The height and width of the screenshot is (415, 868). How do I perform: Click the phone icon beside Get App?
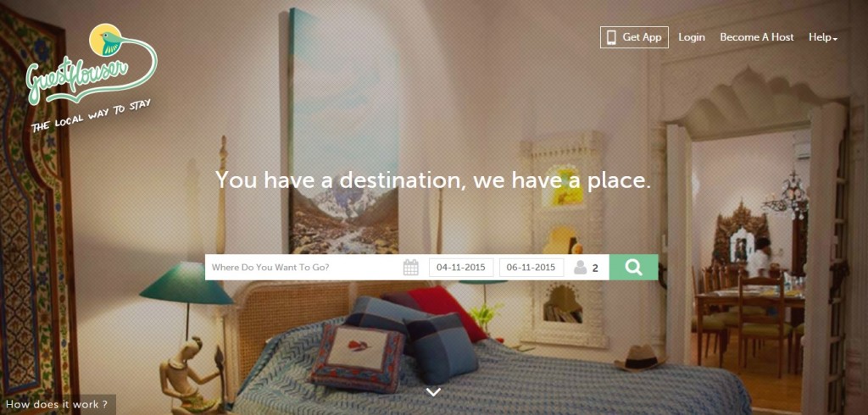point(612,37)
